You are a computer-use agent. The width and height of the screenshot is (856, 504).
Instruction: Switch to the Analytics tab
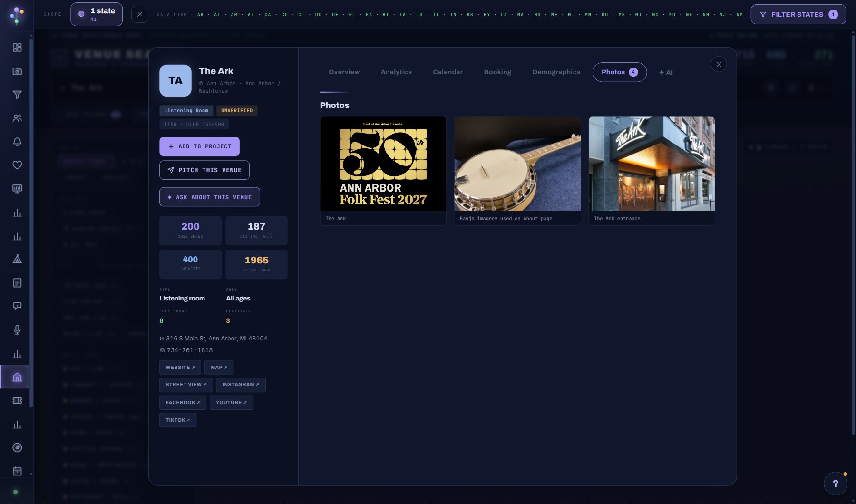point(396,72)
